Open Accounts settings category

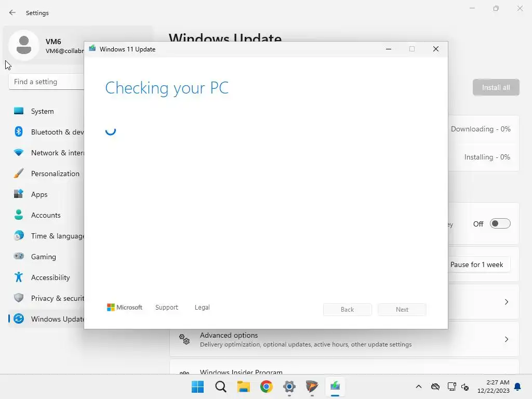[x=47, y=215]
